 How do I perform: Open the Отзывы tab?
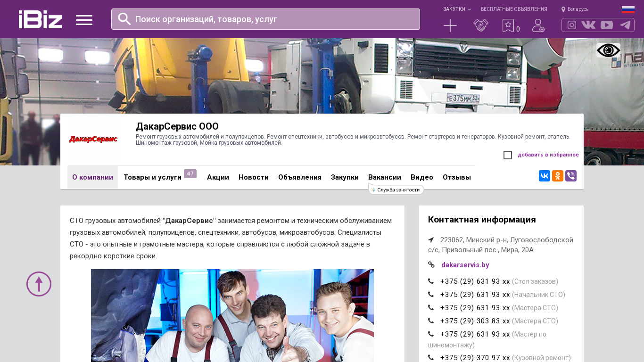point(457,177)
